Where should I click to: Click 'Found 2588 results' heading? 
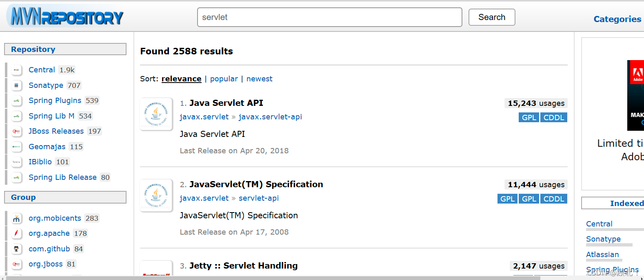(x=187, y=52)
